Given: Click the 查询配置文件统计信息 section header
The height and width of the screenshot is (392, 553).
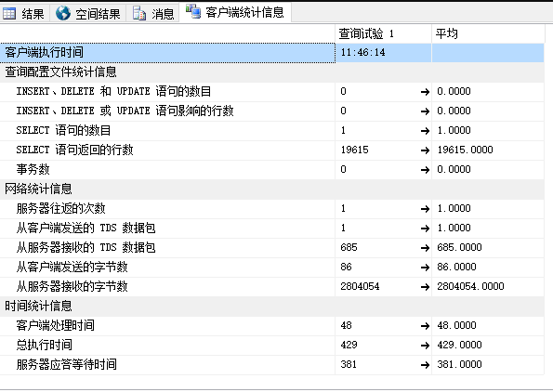Looking at the screenshot, I should tap(60, 72).
